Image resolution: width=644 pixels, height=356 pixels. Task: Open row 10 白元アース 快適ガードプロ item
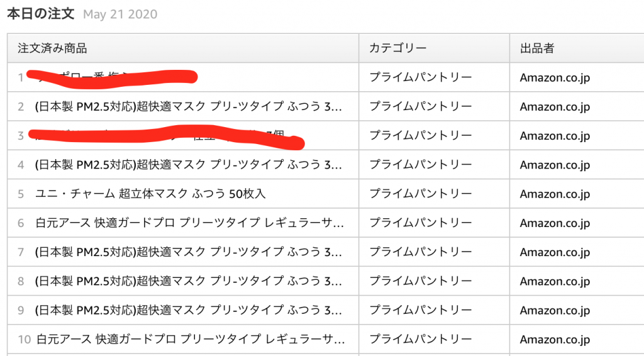pyautogui.click(x=191, y=339)
